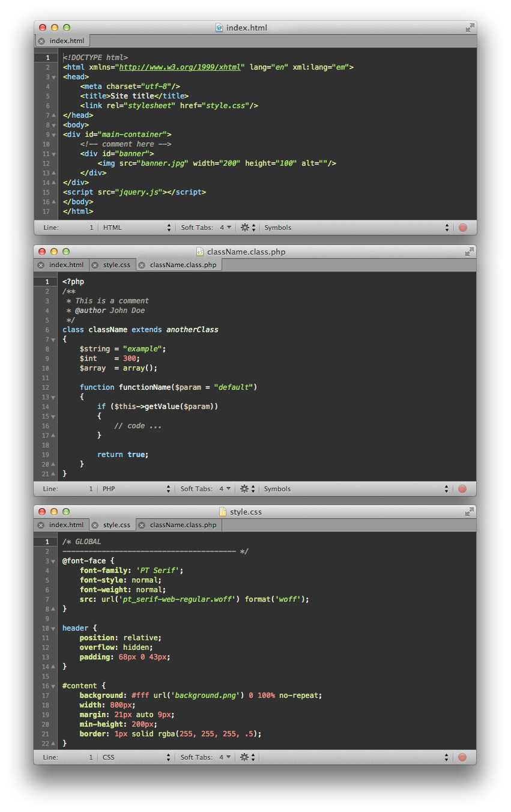Fold the #content rule at line 16 in style.css
This screenshot has height=812, width=511.
point(53,686)
